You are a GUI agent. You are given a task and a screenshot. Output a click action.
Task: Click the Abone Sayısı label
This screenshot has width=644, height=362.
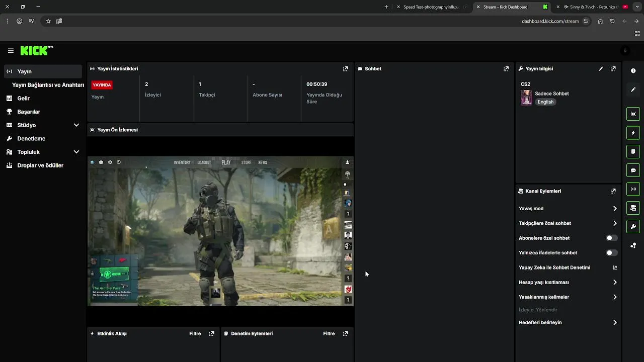pyautogui.click(x=267, y=95)
